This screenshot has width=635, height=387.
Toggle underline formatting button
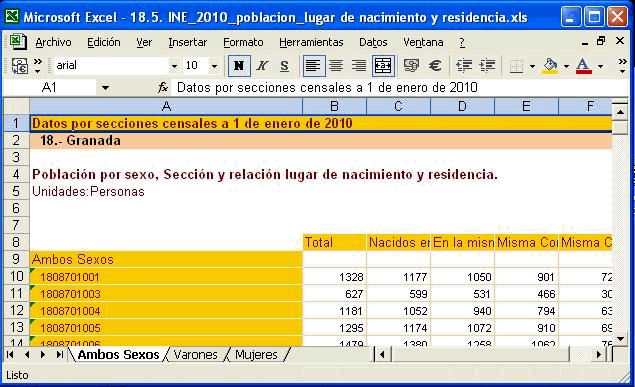[x=285, y=66]
